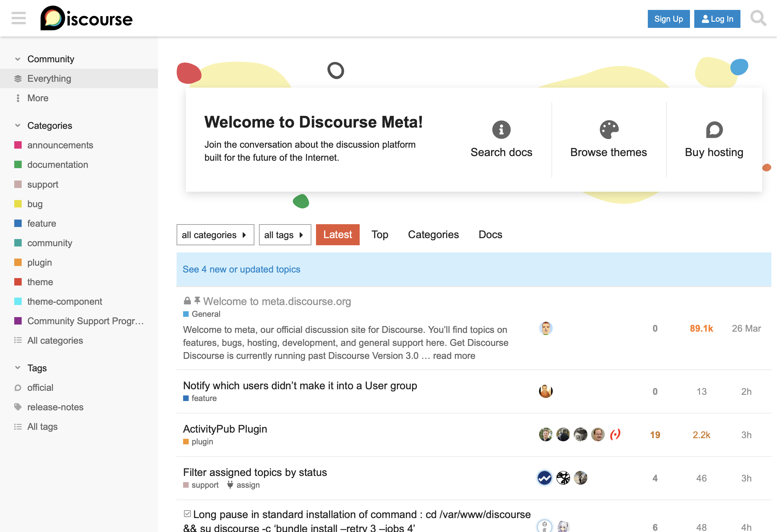Image resolution: width=777 pixels, height=532 pixels.
Task: Click the More three-dots item
Action: [38, 98]
